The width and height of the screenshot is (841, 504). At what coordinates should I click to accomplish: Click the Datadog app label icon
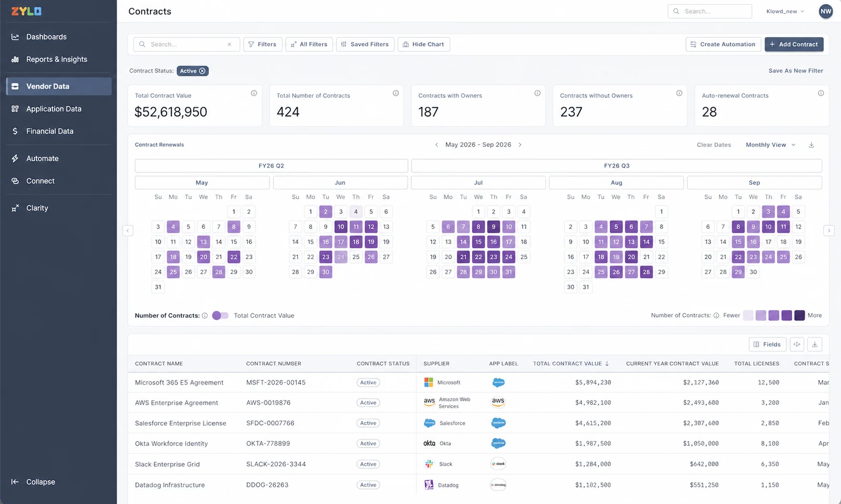point(498,485)
